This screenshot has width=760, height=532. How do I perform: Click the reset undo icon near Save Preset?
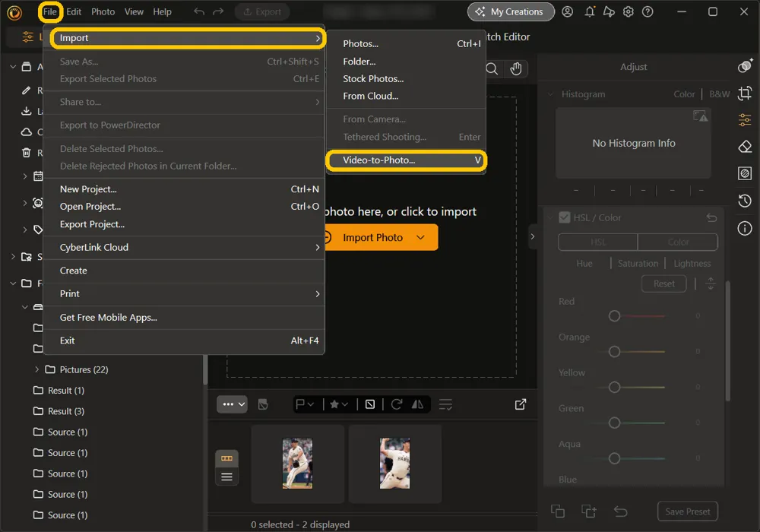(x=620, y=511)
